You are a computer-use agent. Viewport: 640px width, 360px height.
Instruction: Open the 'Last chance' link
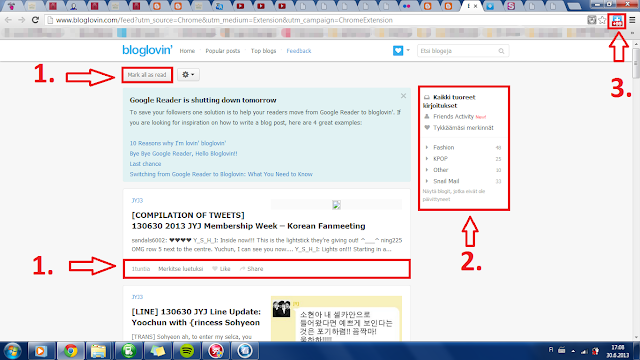pyautogui.click(x=145, y=164)
